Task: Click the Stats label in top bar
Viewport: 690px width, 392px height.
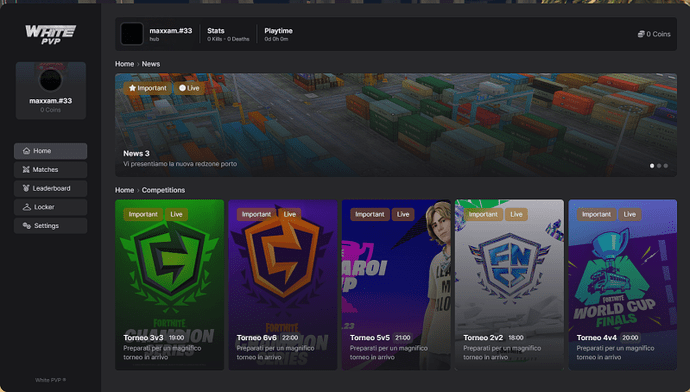Action: point(216,31)
